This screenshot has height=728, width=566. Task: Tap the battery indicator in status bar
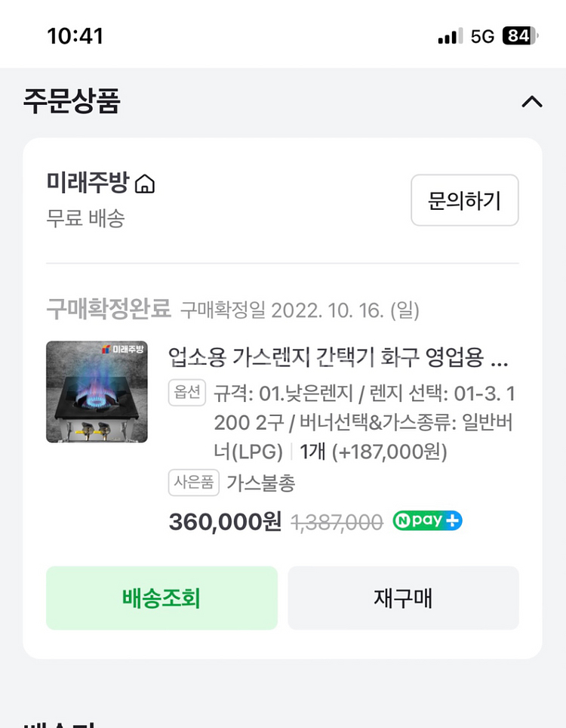tap(519, 36)
